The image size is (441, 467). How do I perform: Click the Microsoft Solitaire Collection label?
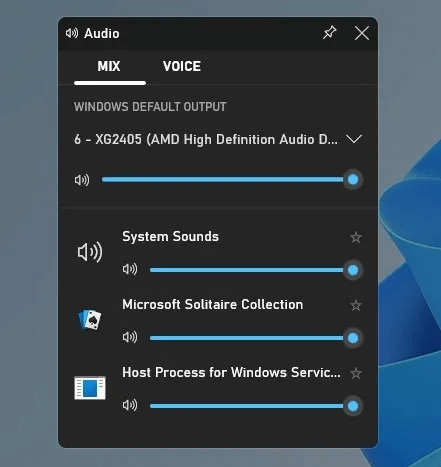click(213, 305)
